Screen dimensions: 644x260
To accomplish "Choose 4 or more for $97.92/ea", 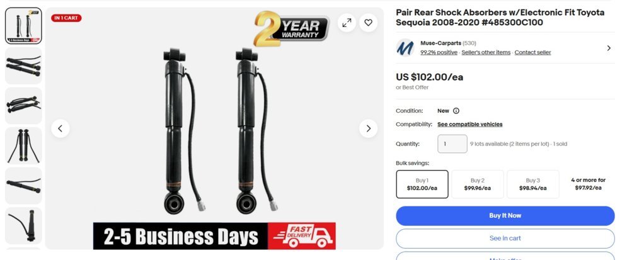I will (588, 184).
